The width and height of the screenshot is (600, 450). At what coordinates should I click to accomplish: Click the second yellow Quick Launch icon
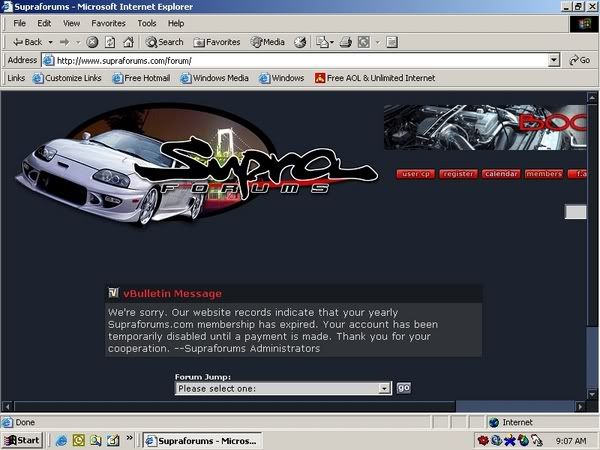tap(79, 441)
